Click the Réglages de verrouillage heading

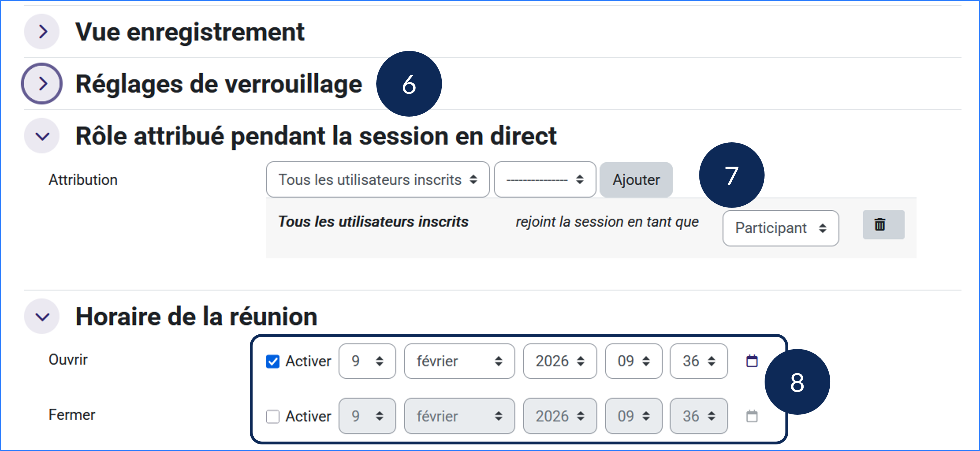coord(219,84)
